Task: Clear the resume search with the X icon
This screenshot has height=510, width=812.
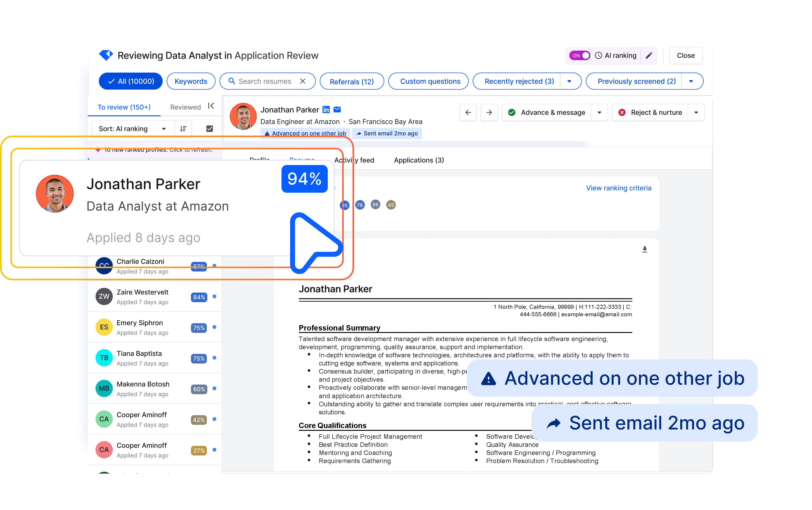Action: (302, 81)
